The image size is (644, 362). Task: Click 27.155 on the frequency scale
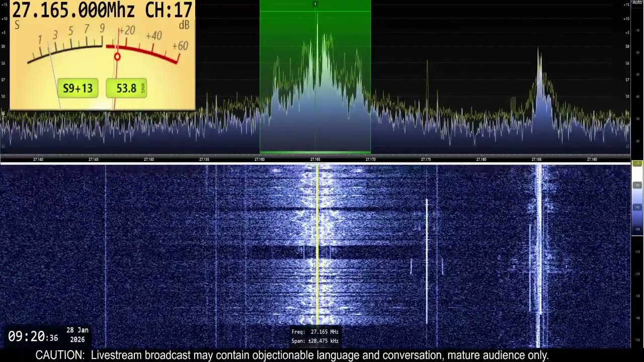pos(204,159)
